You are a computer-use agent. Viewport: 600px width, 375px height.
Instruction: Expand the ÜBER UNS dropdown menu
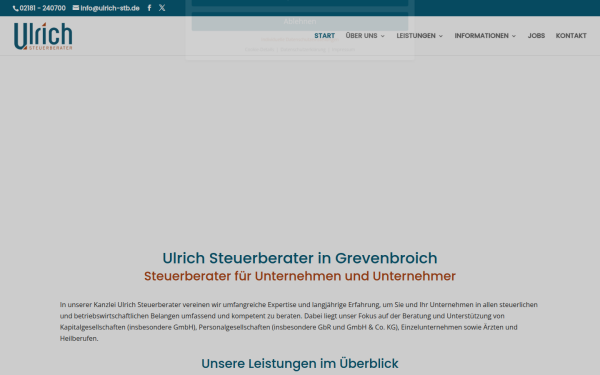click(365, 36)
